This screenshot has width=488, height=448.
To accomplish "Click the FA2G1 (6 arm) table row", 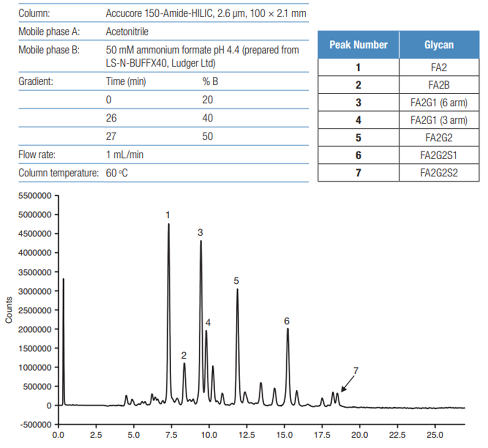I will (439, 102).
